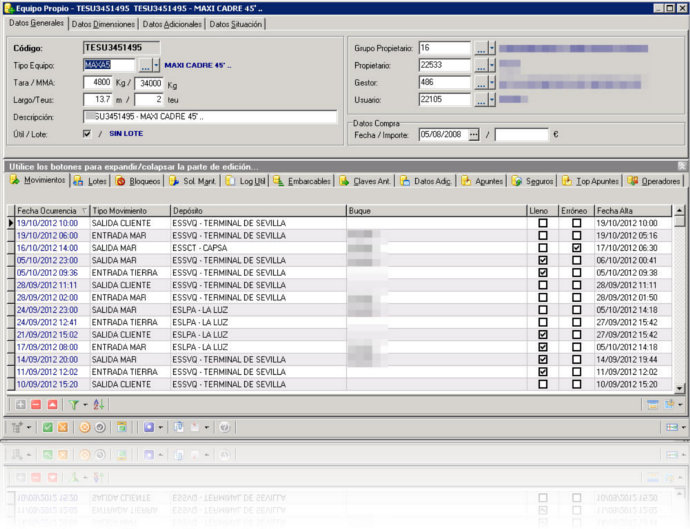The image size is (690, 529).
Task: Click the Propietario browse ellipsis button
Action: pyautogui.click(x=481, y=66)
